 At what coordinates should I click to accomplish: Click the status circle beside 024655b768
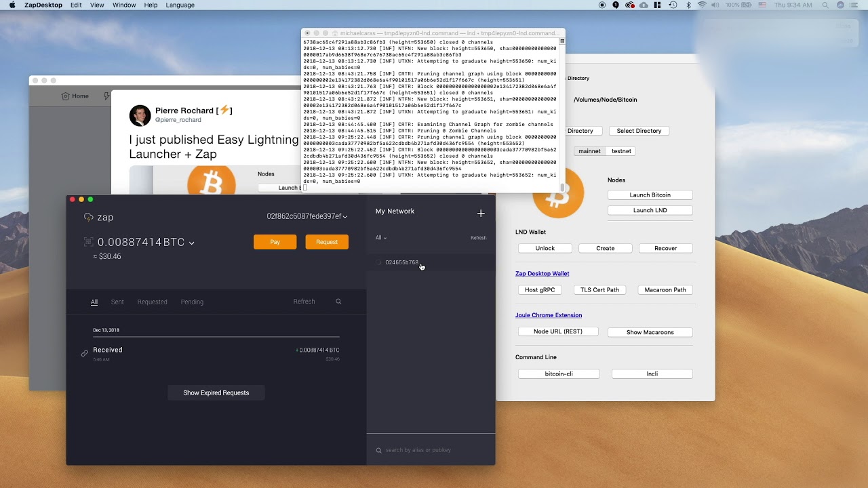pyautogui.click(x=379, y=262)
